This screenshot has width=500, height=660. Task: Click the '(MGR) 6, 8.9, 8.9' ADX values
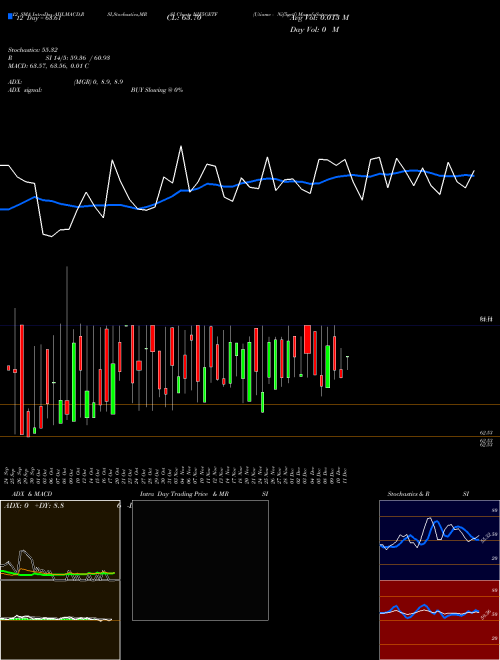click(x=98, y=82)
